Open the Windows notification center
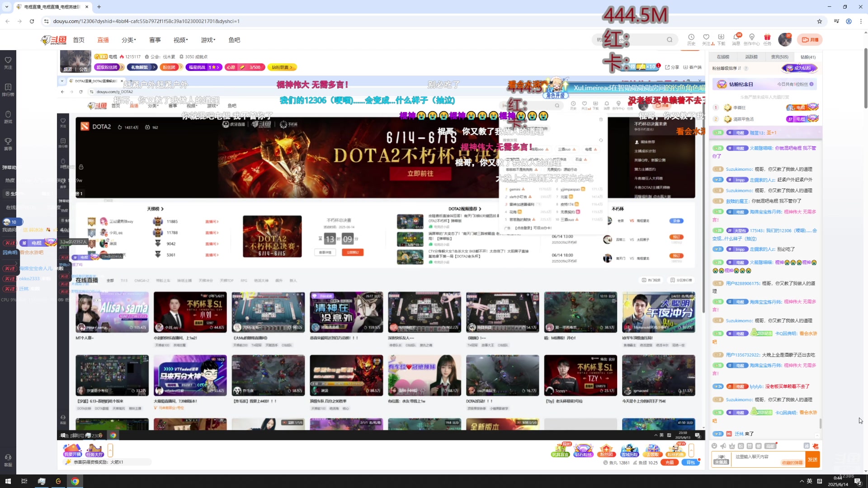 click(x=858, y=481)
